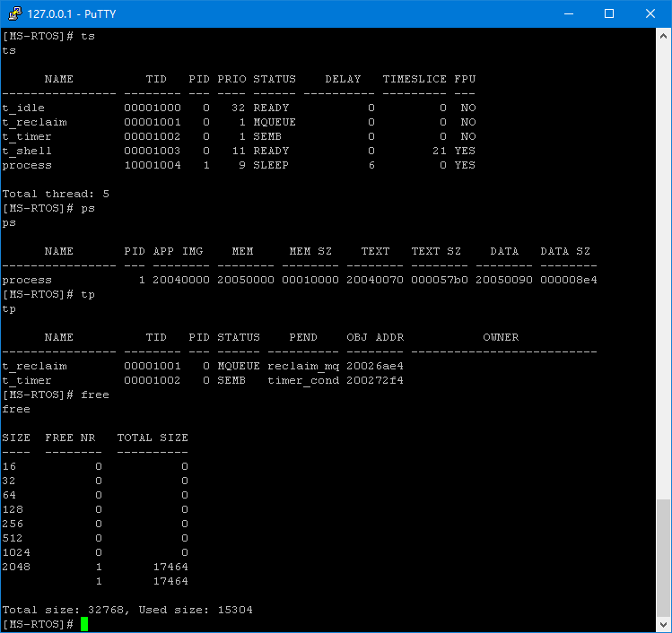
Task: Click the vertical scrollbar thumb
Action: coord(663,557)
